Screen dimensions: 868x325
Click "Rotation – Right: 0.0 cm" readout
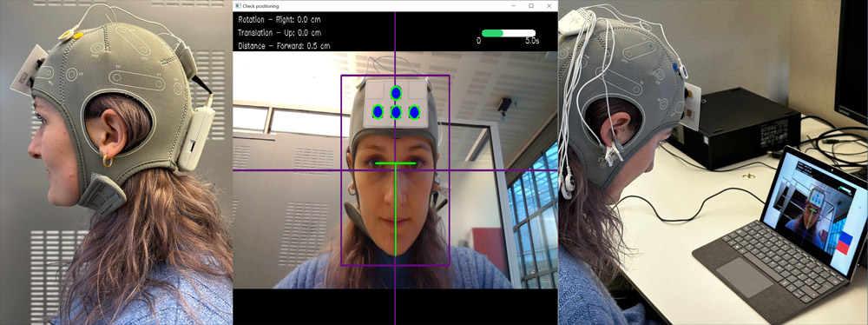pyautogui.click(x=279, y=19)
